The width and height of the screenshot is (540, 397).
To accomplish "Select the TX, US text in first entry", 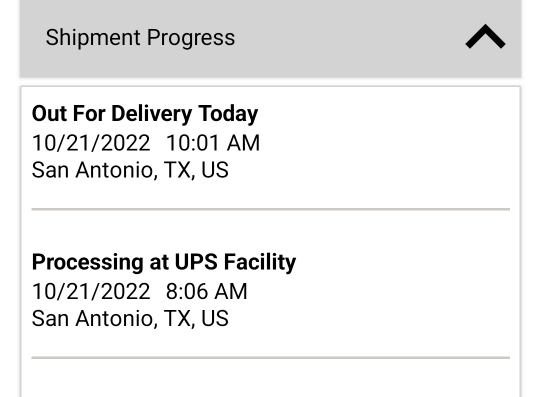I will tap(196, 170).
